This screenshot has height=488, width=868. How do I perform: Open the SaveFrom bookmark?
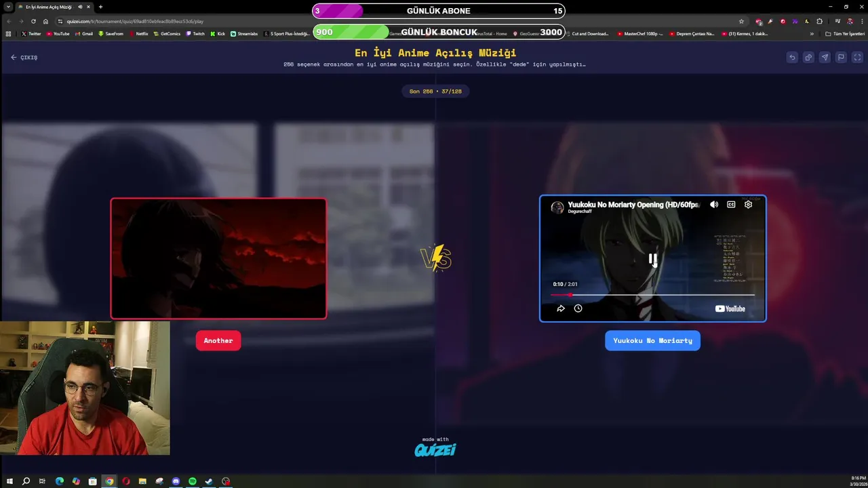[111, 33]
